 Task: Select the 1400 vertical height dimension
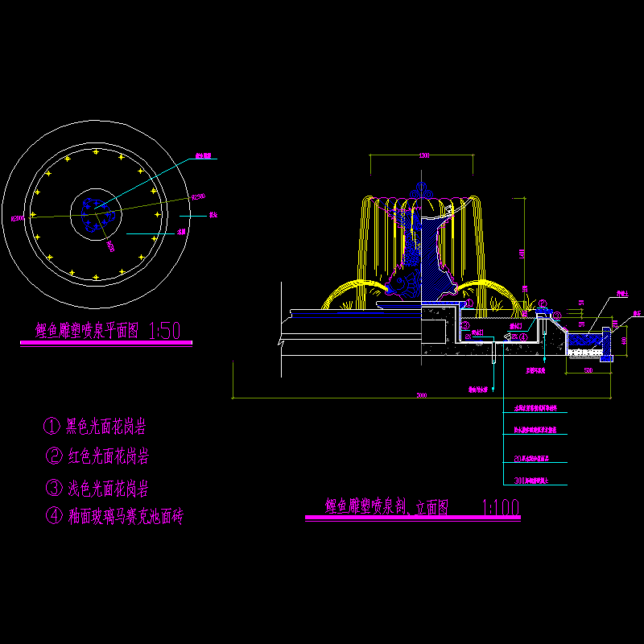(x=522, y=254)
